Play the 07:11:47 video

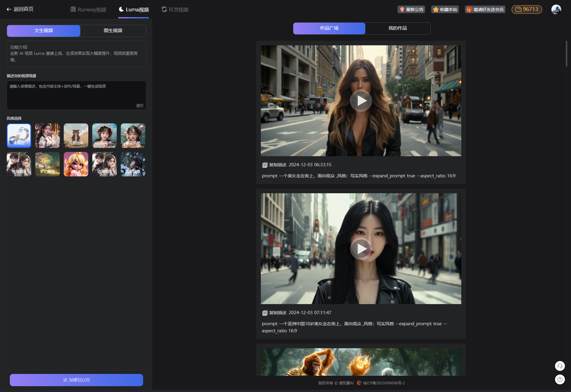[x=361, y=249]
